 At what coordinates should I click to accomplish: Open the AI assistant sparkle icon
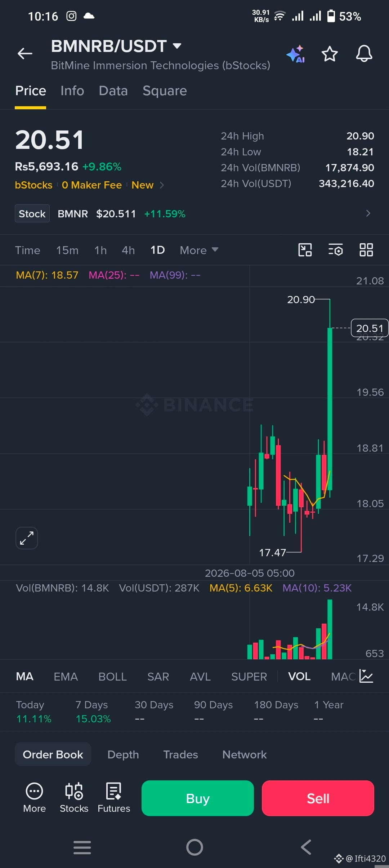pyautogui.click(x=295, y=54)
